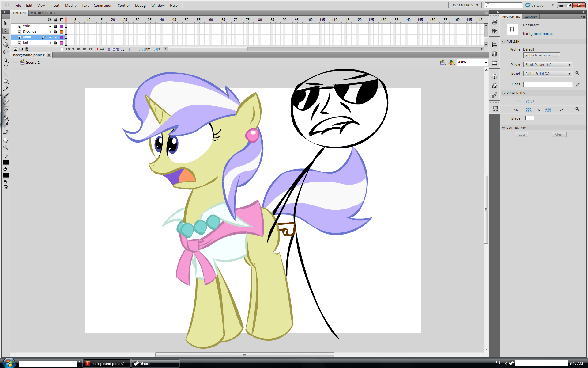The image size is (588, 368).
Task: Select the Paint Bucket tool
Action: (6, 118)
